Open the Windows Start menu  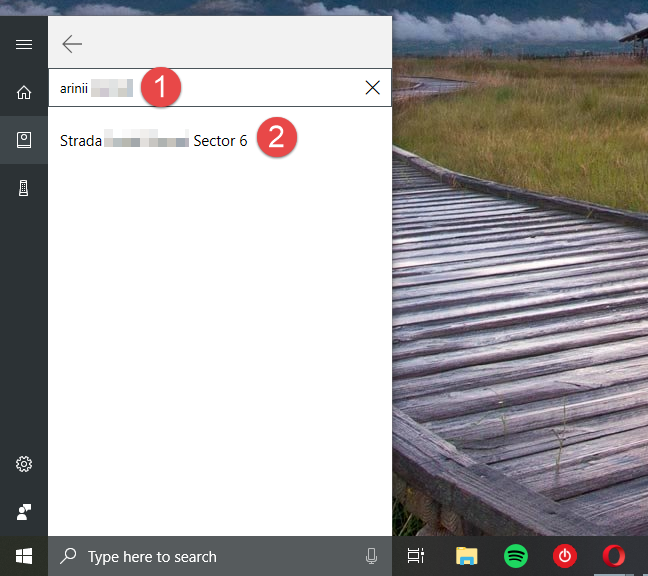coord(24,556)
